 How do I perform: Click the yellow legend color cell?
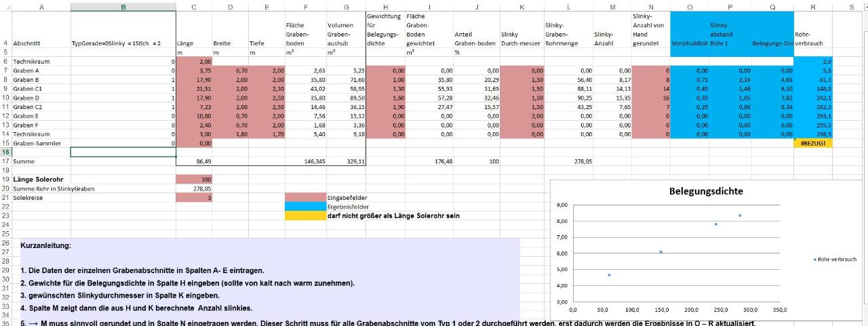pos(305,216)
